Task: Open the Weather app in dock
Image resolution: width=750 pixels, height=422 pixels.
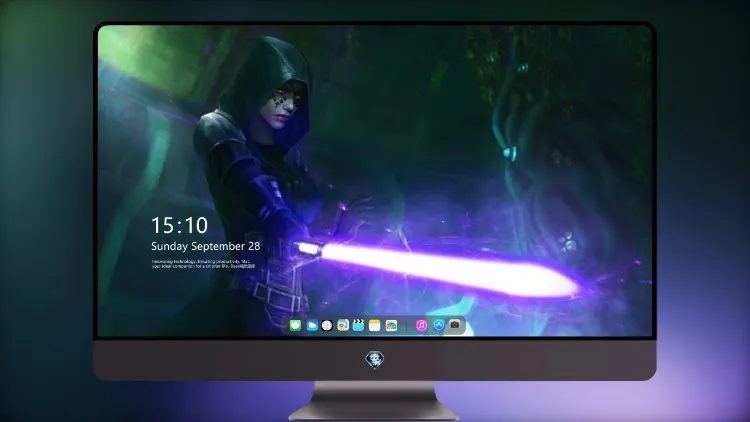Action: (x=312, y=326)
